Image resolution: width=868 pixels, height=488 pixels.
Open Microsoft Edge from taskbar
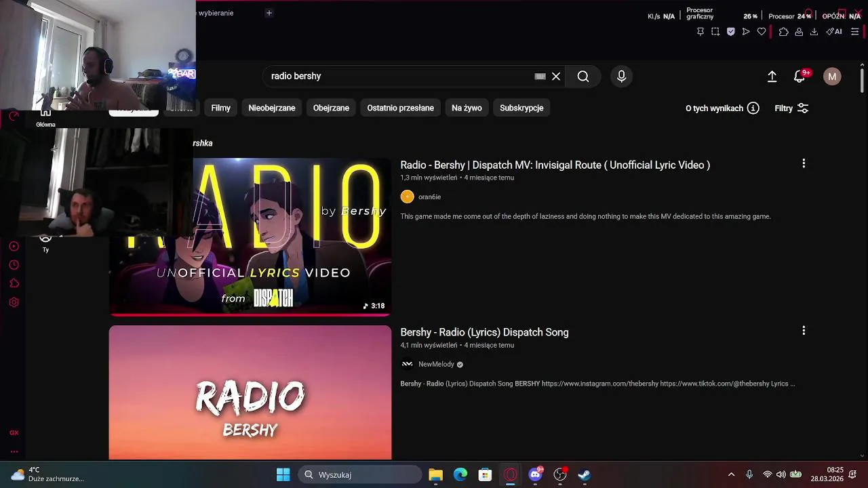click(460, 475)
